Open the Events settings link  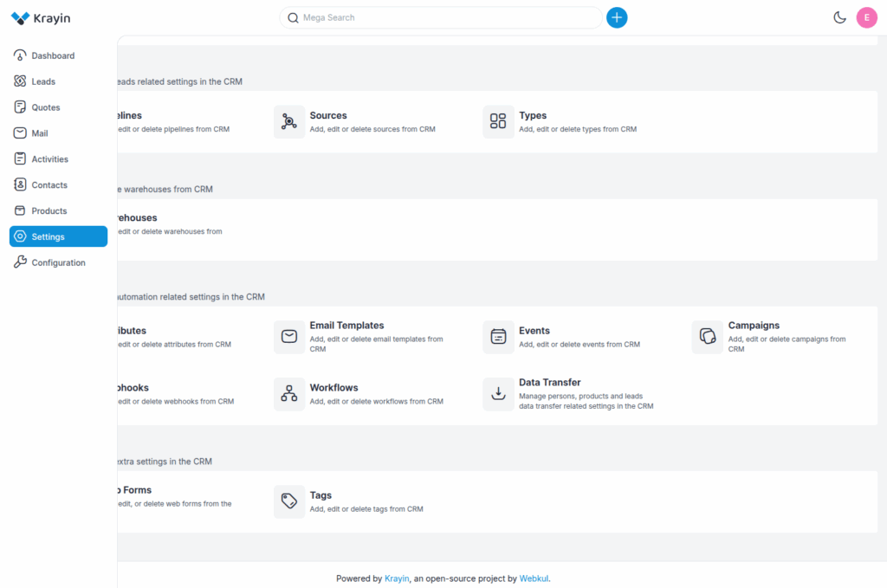(534, 331)
